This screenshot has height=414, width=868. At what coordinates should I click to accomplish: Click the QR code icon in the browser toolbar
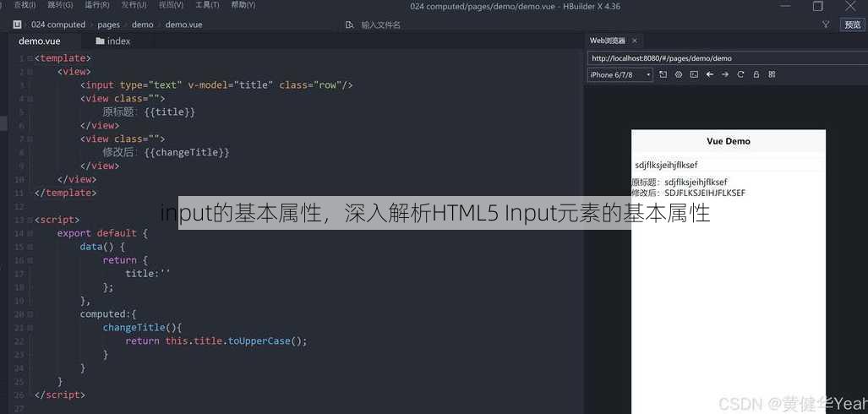[772, 74]
